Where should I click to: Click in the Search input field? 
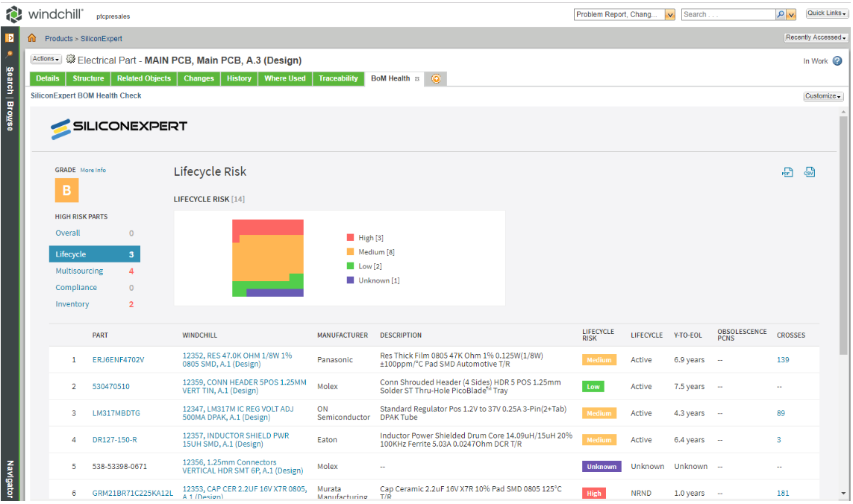pos(728,15)
